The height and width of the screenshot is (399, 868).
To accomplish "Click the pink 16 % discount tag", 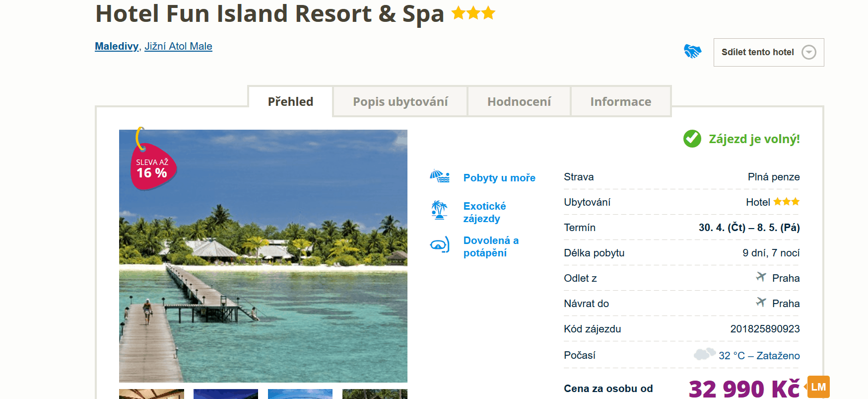I will tap(152, 168).
